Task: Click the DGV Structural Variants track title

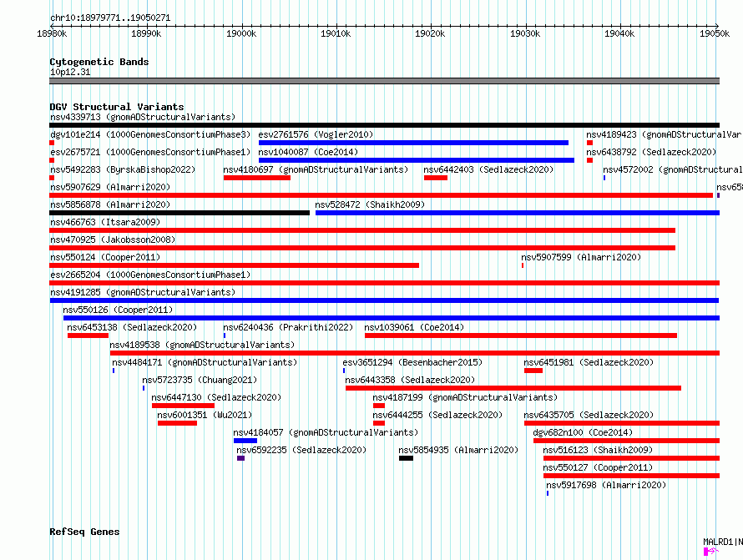Action: [117, 107]
